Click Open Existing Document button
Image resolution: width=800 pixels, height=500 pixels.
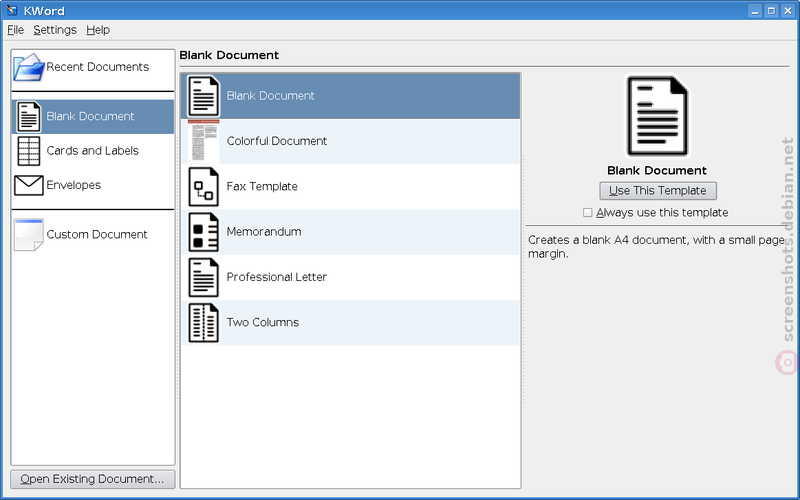[x=92, y=479]
